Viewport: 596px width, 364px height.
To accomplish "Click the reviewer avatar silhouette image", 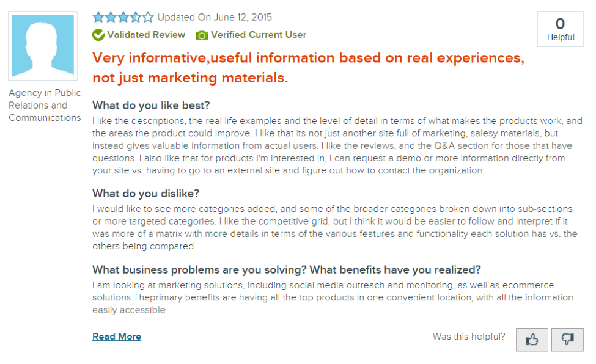I will click(43, 46).
